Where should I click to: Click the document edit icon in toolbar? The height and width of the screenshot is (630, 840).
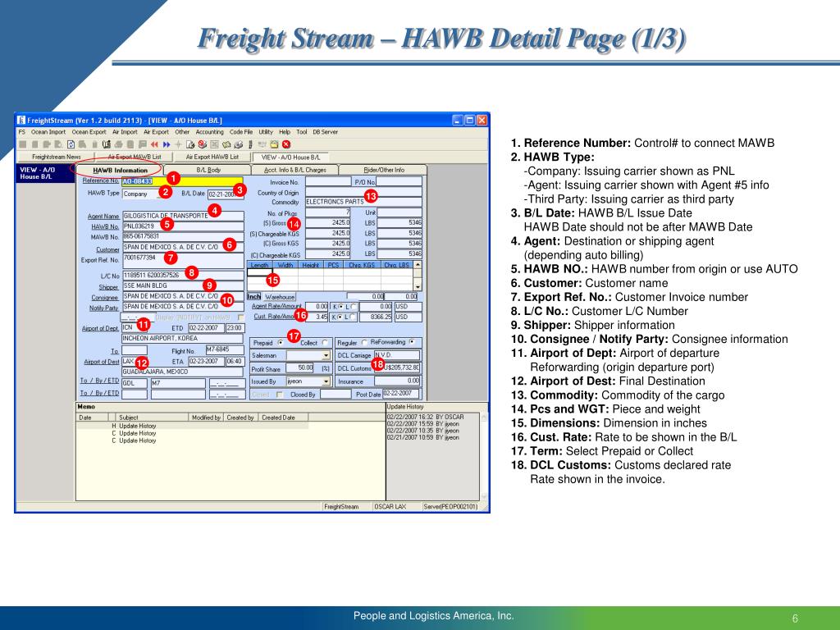click(190, 144)
